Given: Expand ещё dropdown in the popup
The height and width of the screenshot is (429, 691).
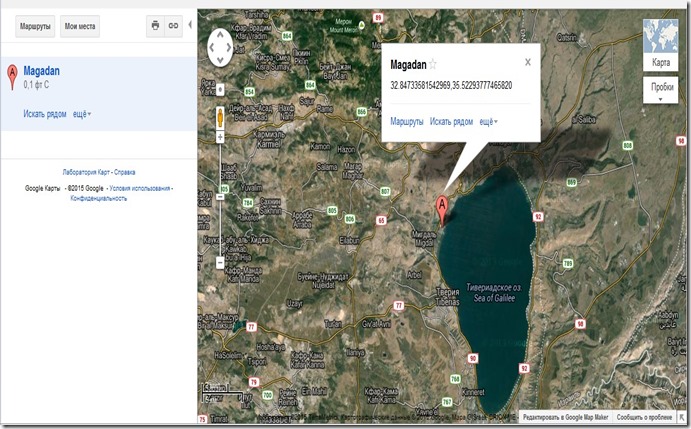Looking at the screenshot, I should pos(488,122).
